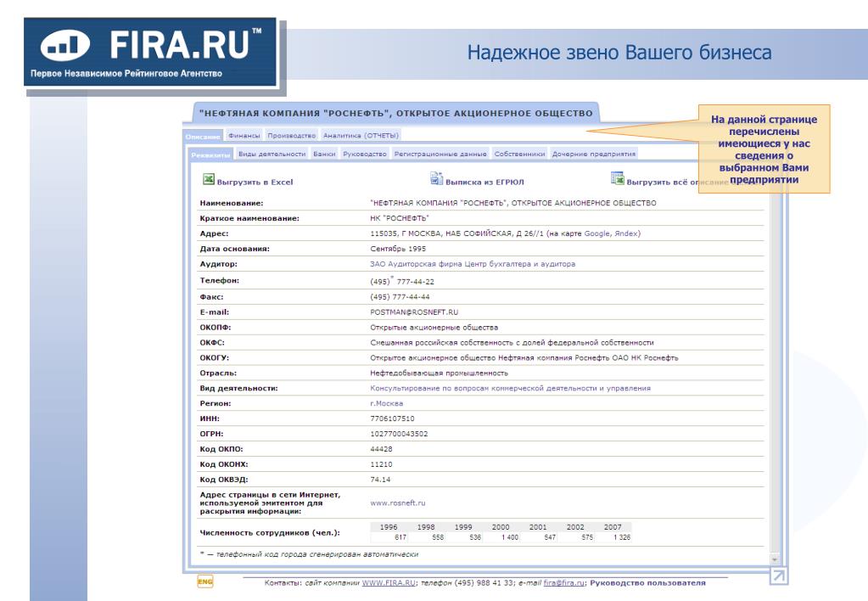The height and width of the screenshot is (601, 868).
Task: Open the WWW.FIRA.RU contact link
Action: tap(389, 582)
